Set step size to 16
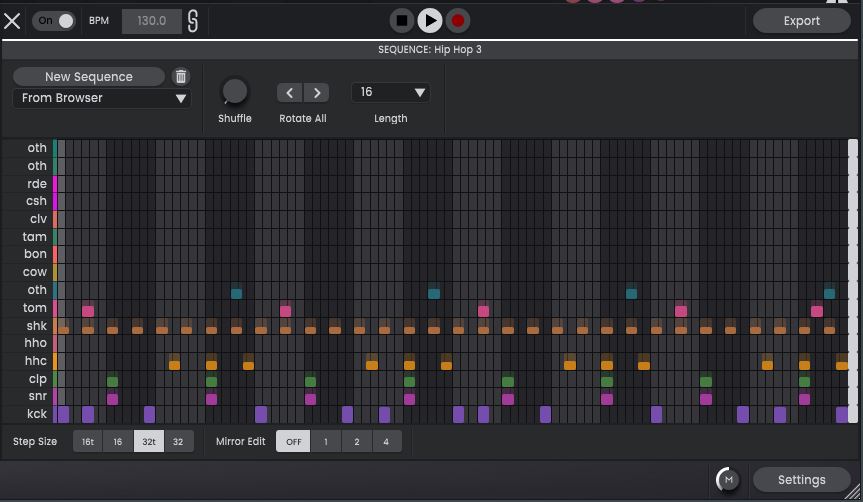This screenshot has height=502, width=863. click(x=118, y=441)
